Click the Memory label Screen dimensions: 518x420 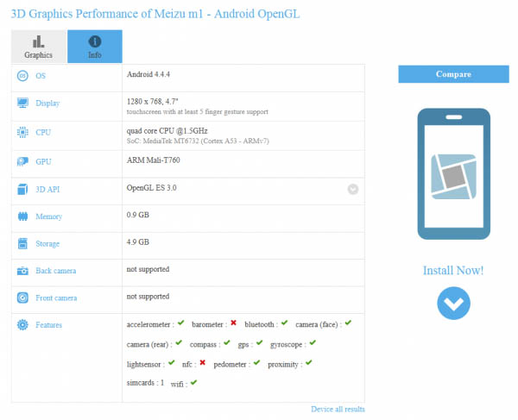[49, 216]
